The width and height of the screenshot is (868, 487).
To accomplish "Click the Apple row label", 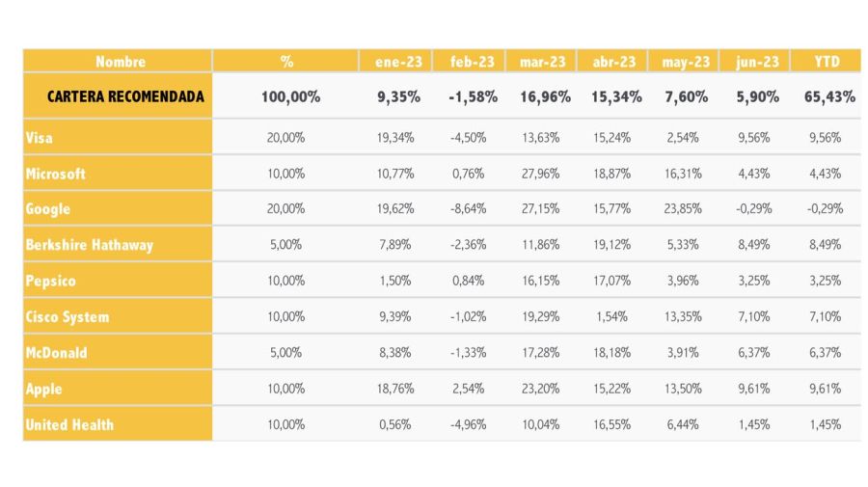I will click(x=43, y=389).
